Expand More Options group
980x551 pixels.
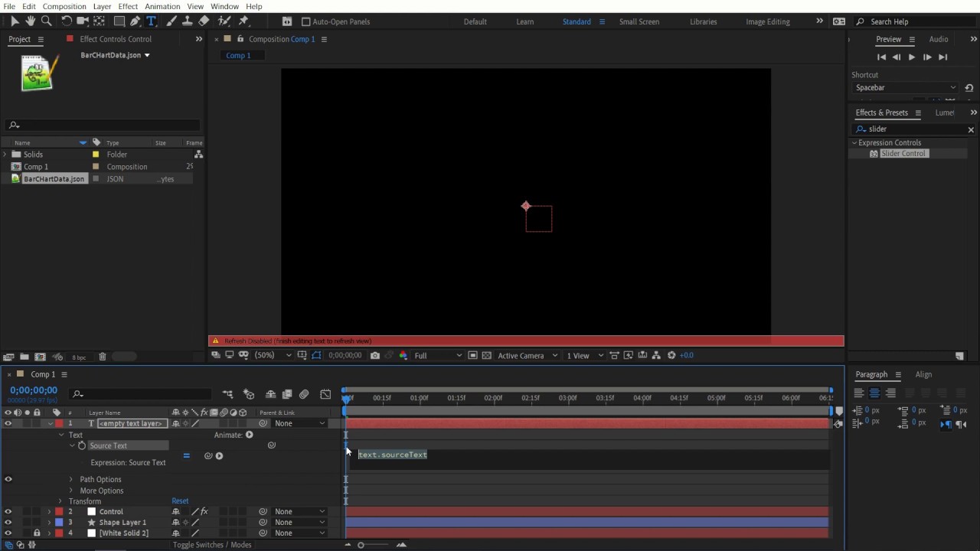71,491
